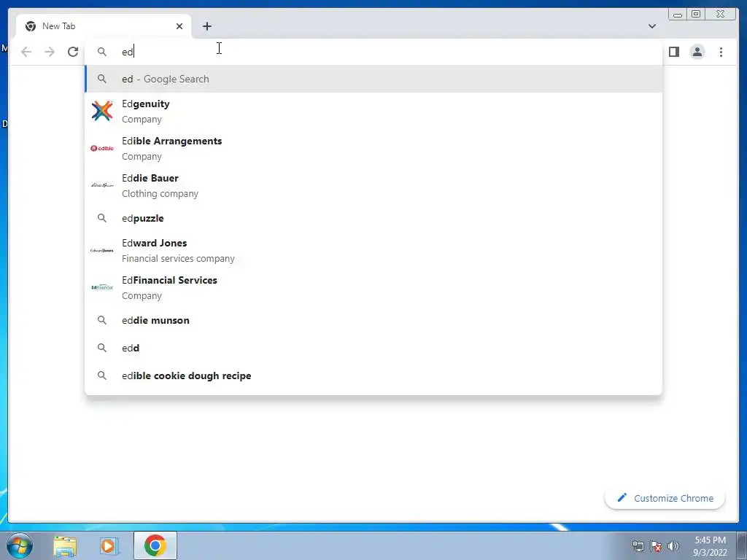
Task: Click search icon beside edd
Action: tap(102, 348)
